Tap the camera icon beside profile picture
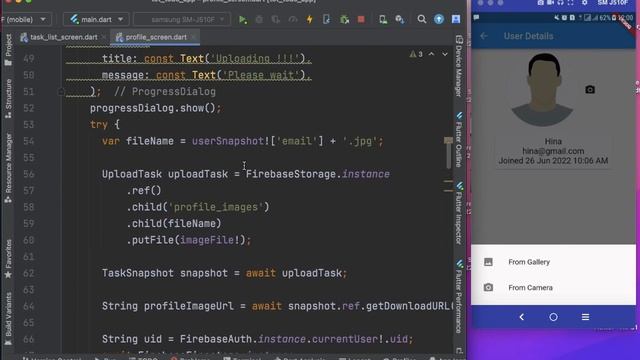 [x=590, y=89]
